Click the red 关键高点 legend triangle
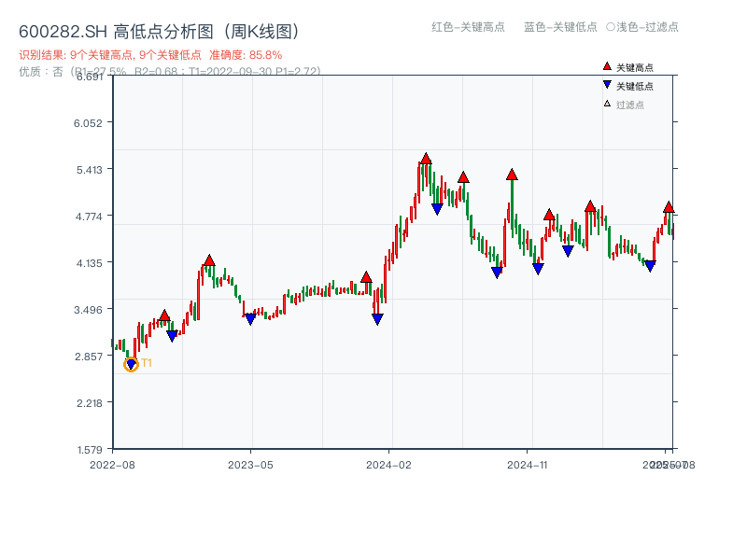This screenshot has height=560, width=747. pos(607,67)
